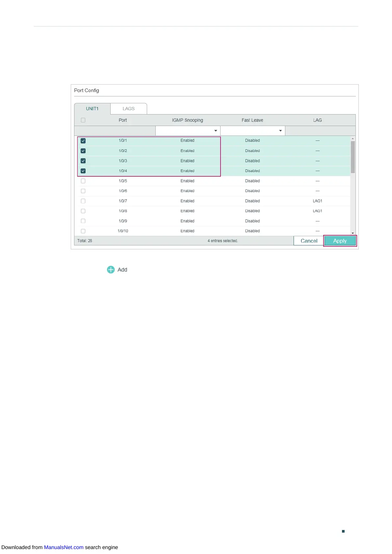Open the Fast Leave dropdown
392x554 pixels.
point(252,131)
